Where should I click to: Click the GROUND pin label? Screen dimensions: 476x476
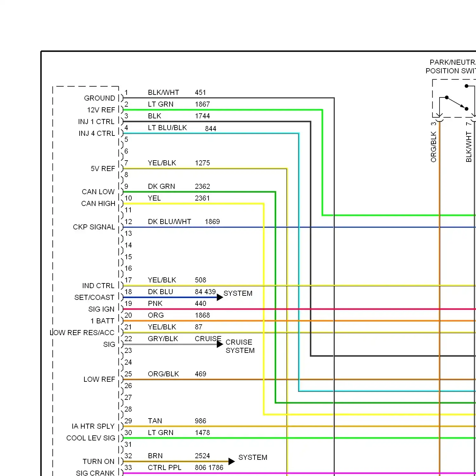pyautogui.click(x=99, y=98)
